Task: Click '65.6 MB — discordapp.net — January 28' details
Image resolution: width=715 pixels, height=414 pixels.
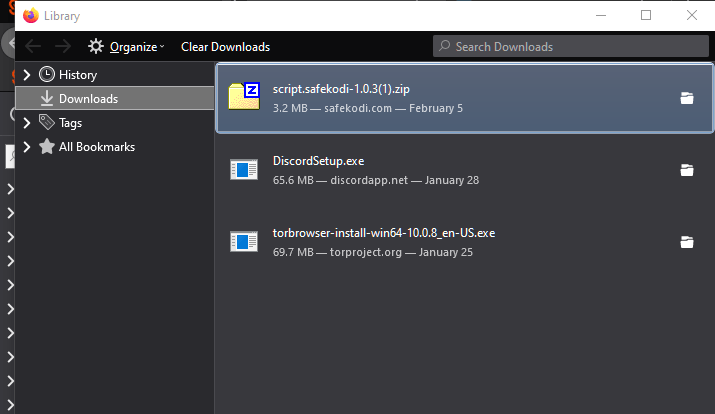Action: point(376,181)
